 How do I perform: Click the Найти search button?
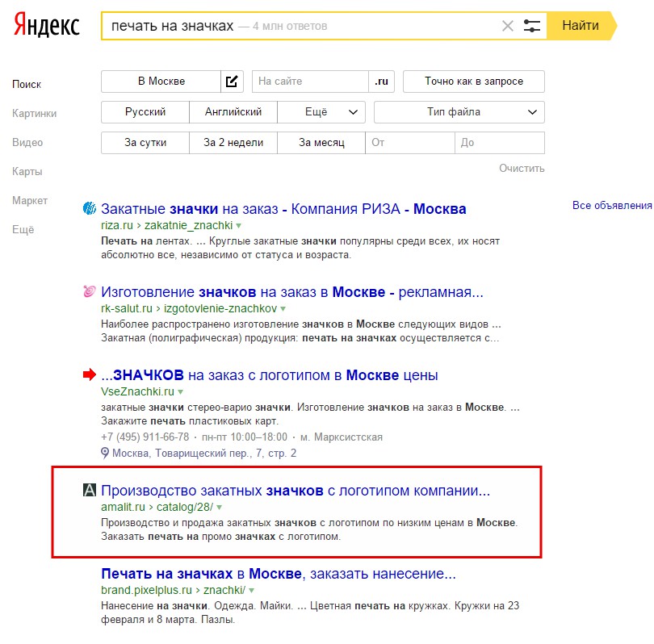(581, 26)
